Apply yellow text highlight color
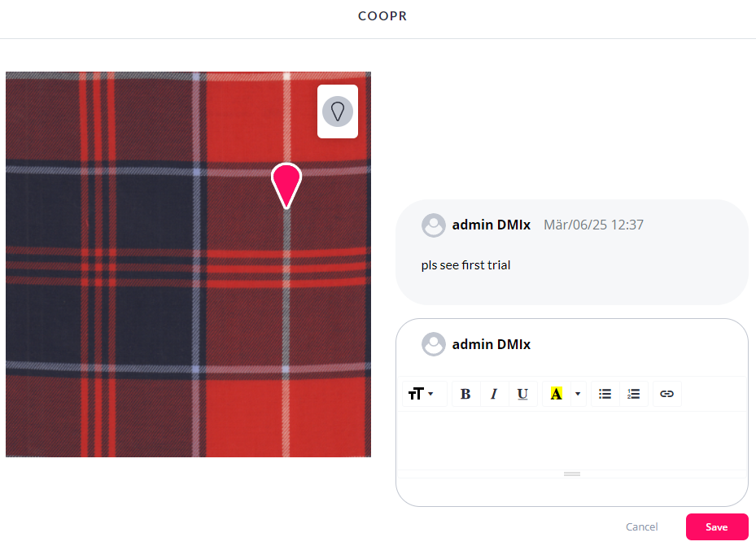The height and width of the screenshot is (546, 756). pos(556,394)
